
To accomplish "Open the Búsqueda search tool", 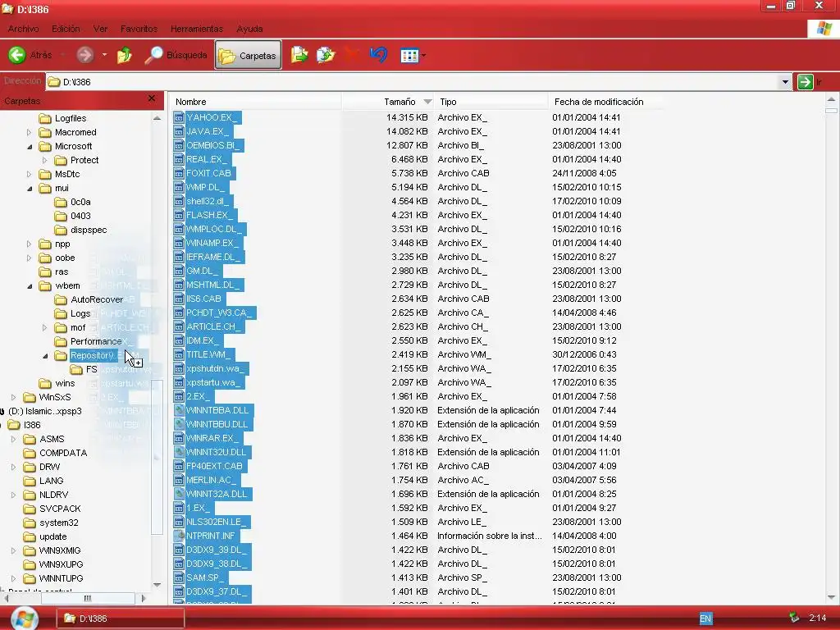I will pos(176,55).
